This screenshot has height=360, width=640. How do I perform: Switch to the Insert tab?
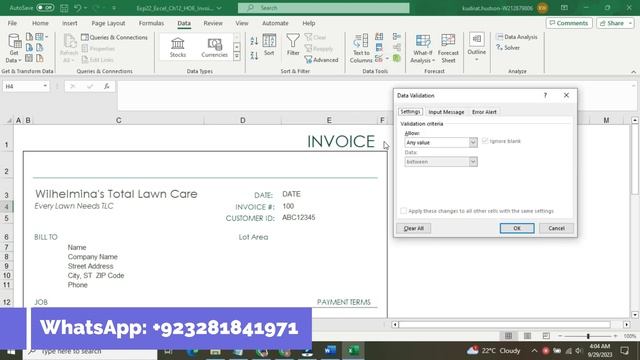[x=70, y=23]
